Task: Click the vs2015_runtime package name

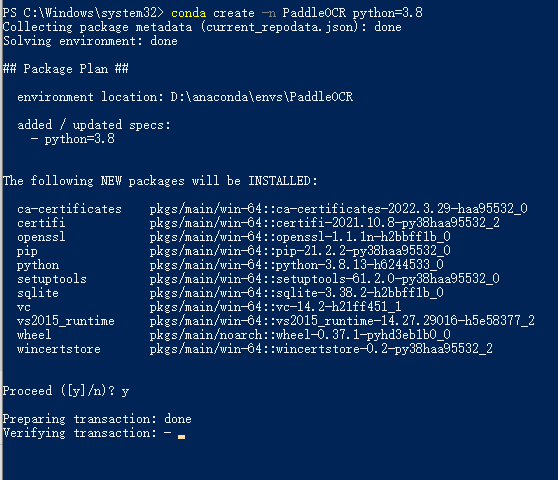Action: tap(66, 321)
